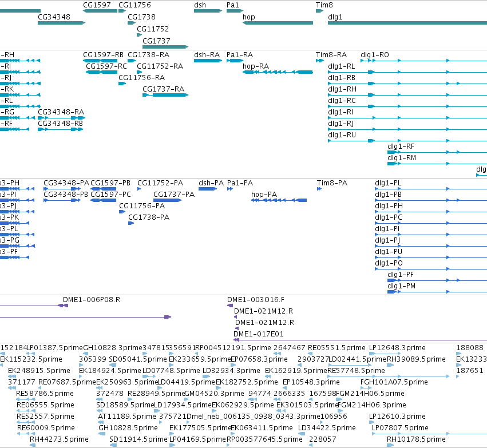Open the CG11756-PA protein label

(142, 206)
